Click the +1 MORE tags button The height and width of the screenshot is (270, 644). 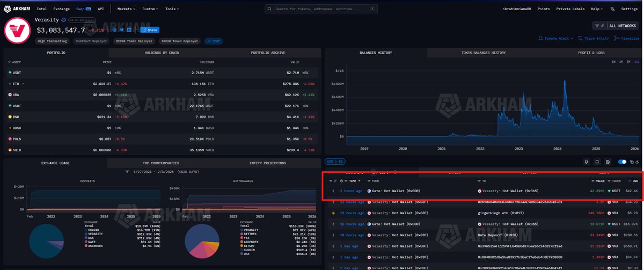[x=214, y=41]
